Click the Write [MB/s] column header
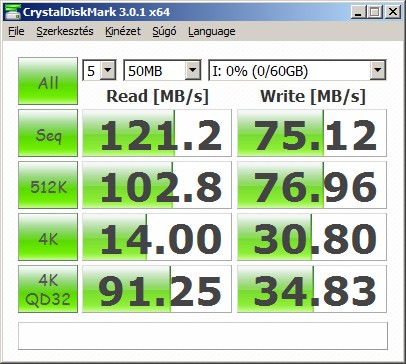 [313, 97]
